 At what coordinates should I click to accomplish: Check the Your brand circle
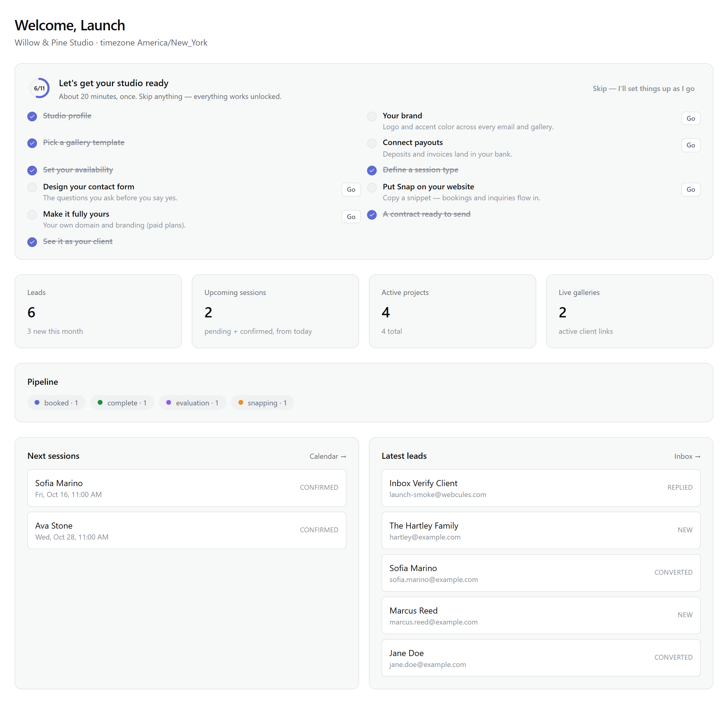pyautogui.click(x=372, y=117)
